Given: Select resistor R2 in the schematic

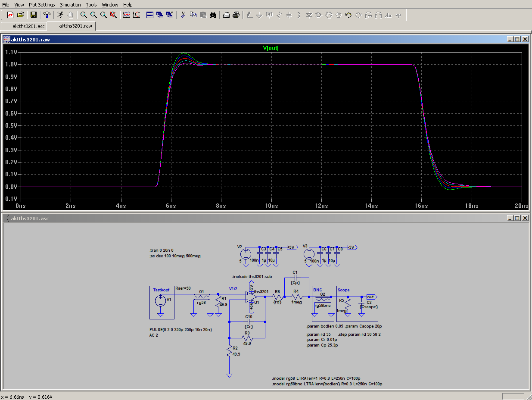Looking at the screenshot, I should pyautogui.click(x=230, y=352).
